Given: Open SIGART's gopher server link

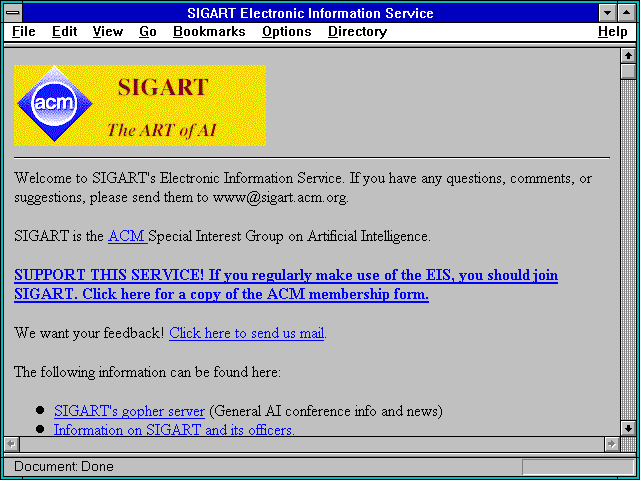Looking at the screenshot, I should click(x=129, y=411).
